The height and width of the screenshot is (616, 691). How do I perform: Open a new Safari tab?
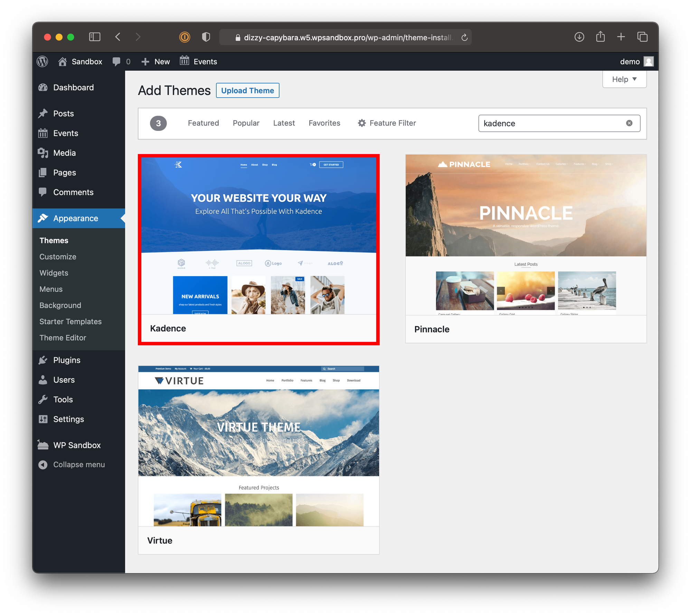(621, 37)
